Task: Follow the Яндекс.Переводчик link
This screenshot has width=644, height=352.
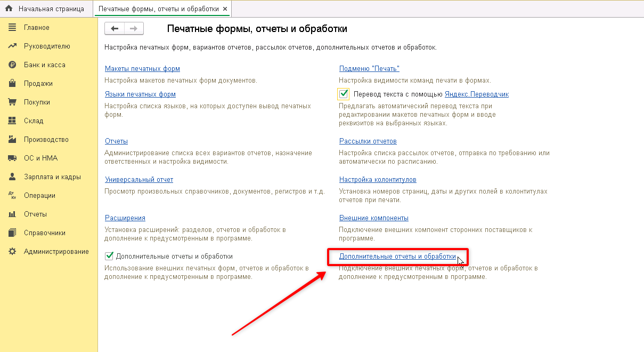Action: pos(477,94)
